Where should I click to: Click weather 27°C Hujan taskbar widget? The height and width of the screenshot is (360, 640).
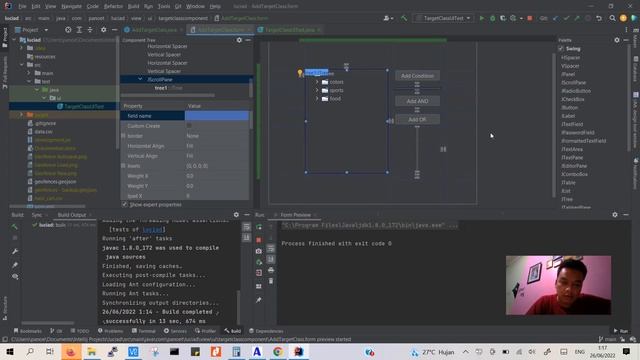(433, 352)
